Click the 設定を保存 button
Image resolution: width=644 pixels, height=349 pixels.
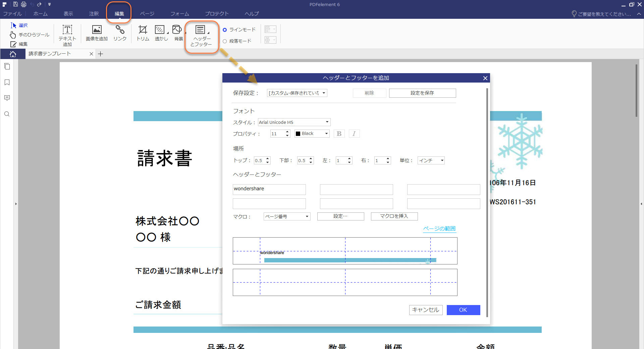422,93
